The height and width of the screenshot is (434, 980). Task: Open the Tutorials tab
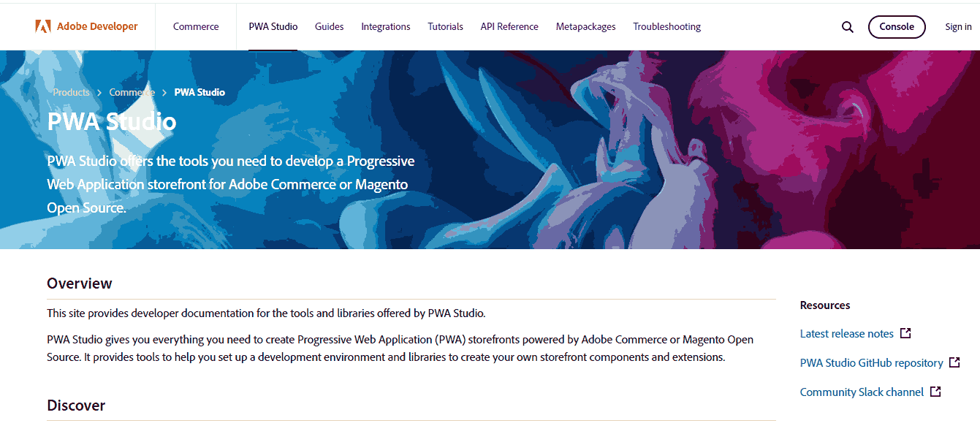[x=445, y=27]
